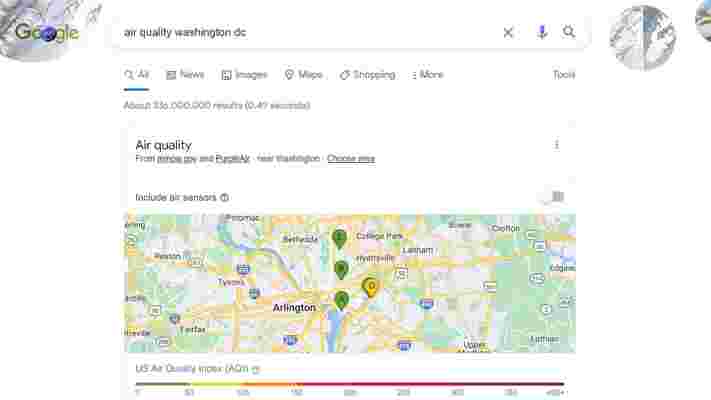Open the Maps results tab
Screen dimensions: 711x400
(x=303, y=74)
